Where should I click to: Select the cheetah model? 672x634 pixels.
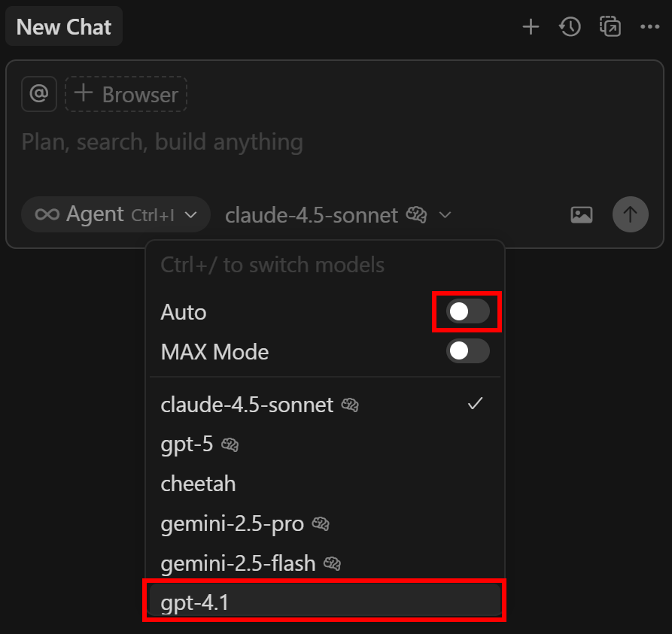point(198,484)
